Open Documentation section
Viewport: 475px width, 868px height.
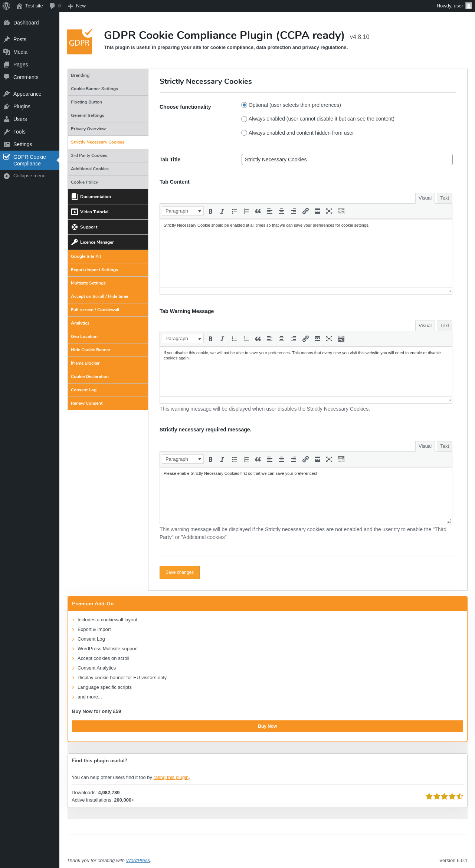coord(108,197)
